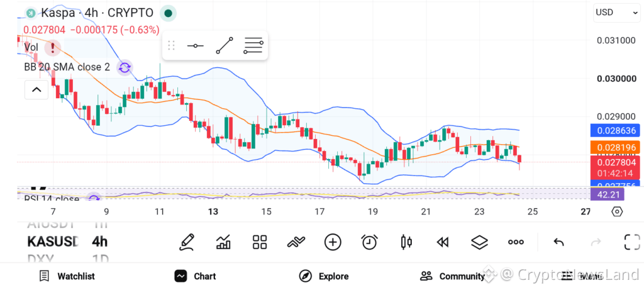The width and height of the screenshot is (644, 290).
Task: Open the compare symbols trend icon
Action: [x=296, y=242]
